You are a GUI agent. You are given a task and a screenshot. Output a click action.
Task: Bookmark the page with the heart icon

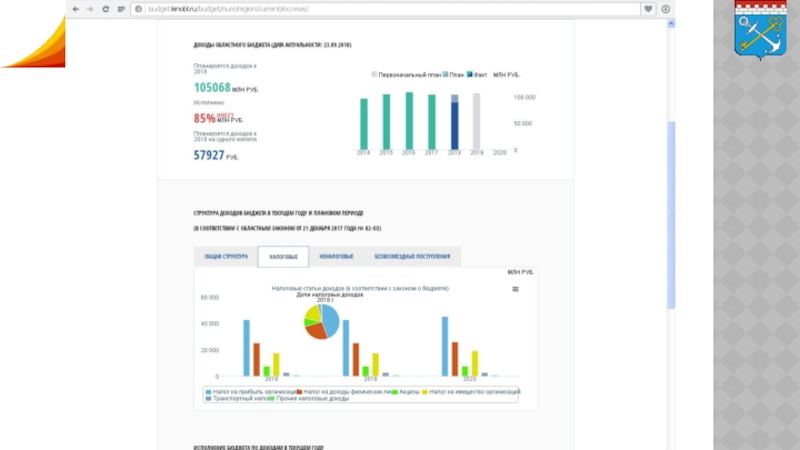tap(648, 9)
